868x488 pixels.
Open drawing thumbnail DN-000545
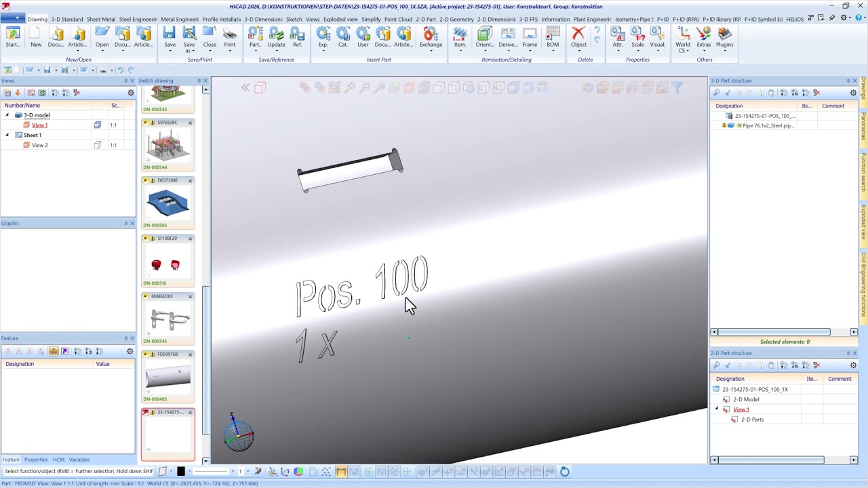(167, 319)
